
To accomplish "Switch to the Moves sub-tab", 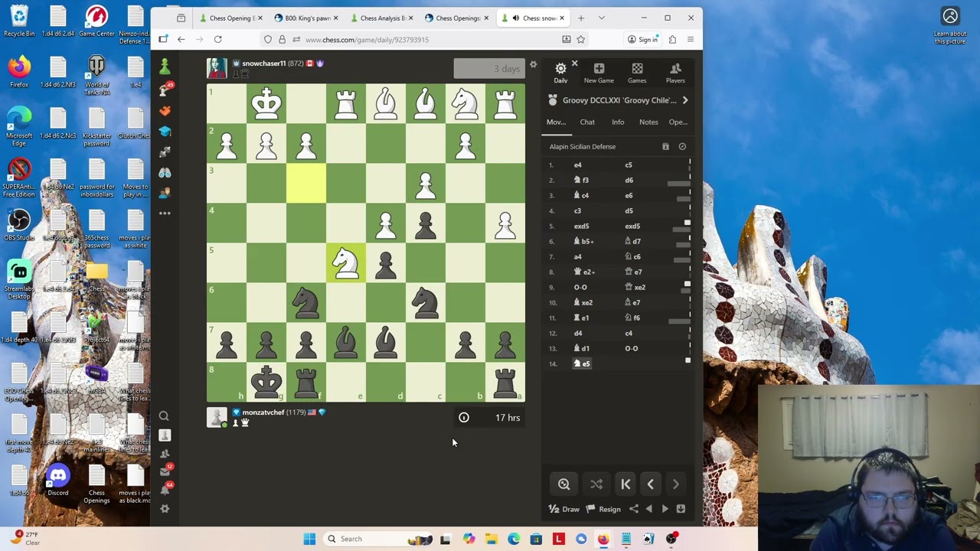I will click(556, 122).
